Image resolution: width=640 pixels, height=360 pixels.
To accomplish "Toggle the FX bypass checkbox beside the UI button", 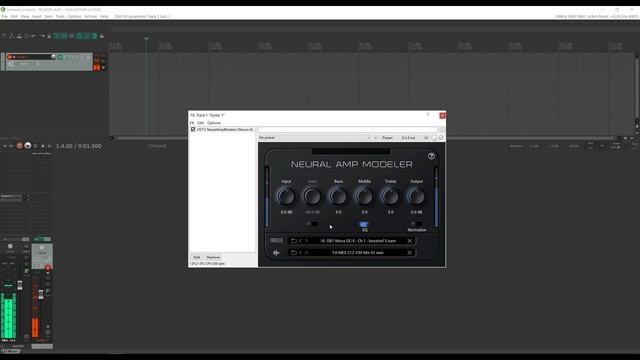I will 441,138.
